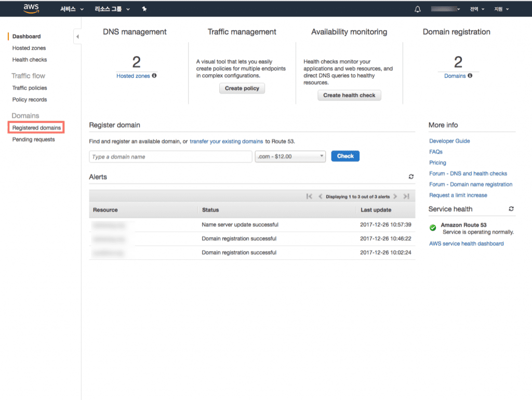This screenshot has width=532, height=400.
Task: Click the AWS logo
Action: (31, 8)
